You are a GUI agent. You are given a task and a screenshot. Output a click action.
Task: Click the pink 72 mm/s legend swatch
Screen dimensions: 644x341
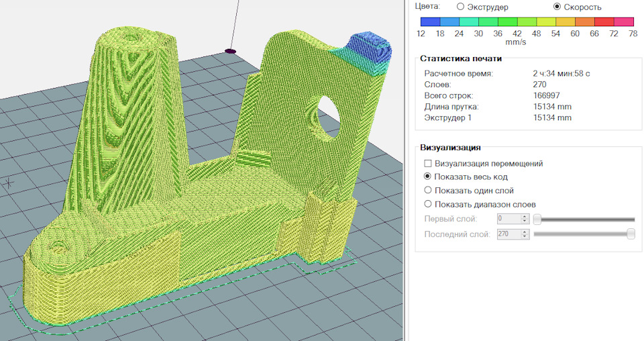(x=623, y=21)
